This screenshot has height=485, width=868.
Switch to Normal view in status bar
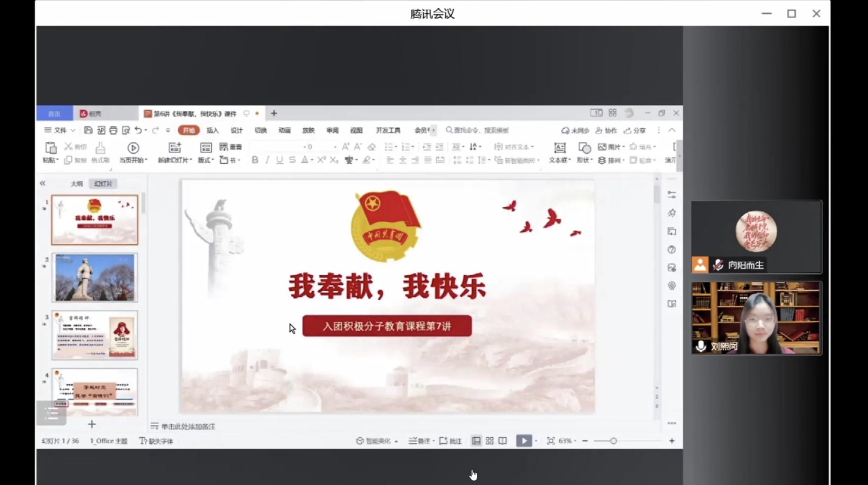[476, 441]
